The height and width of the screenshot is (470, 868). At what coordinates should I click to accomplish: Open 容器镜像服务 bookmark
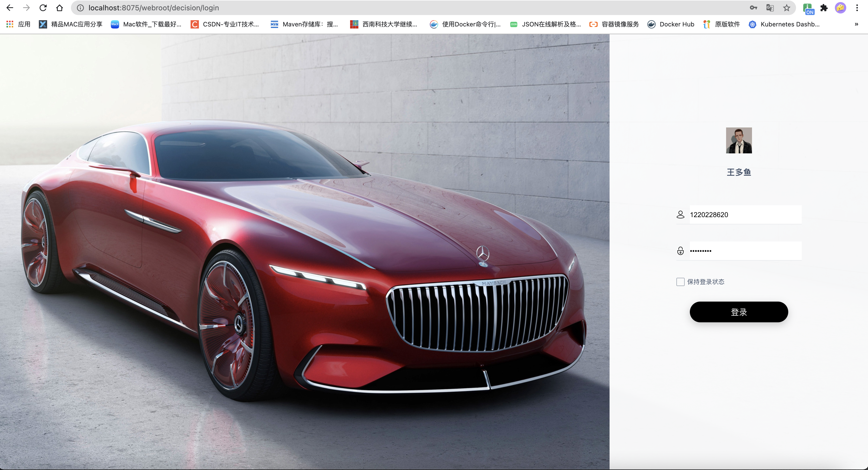(614, 24)
